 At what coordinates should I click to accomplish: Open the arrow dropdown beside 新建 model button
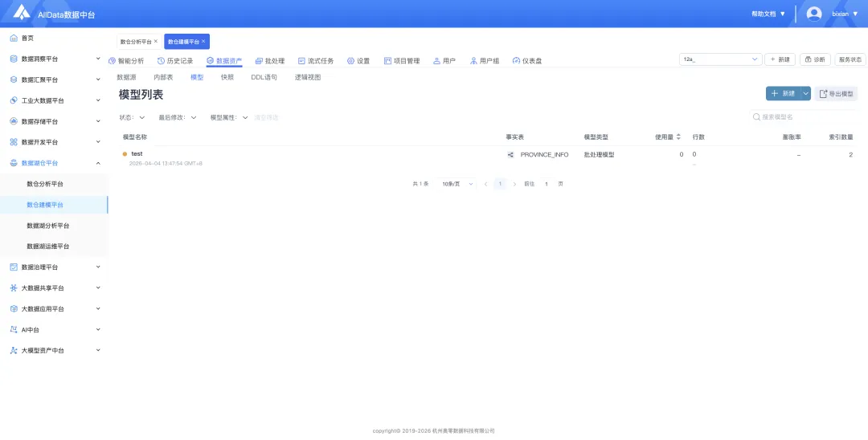coord(806,94)
